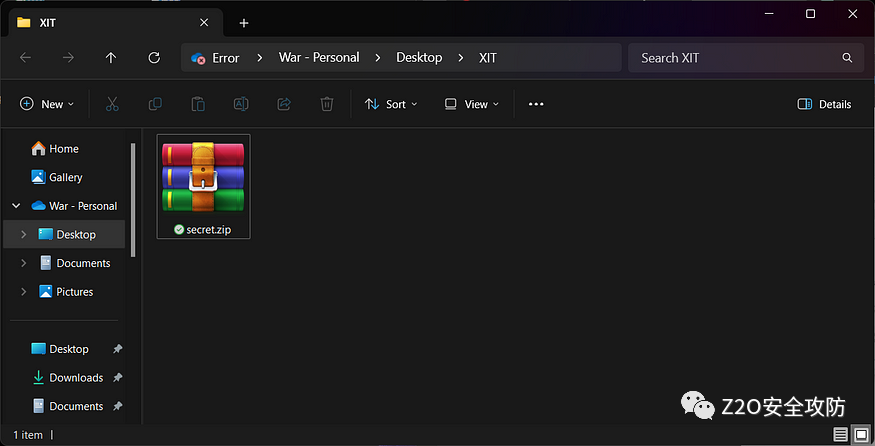The height and width of the screenshot is (446, 875).
Task: Click Error in the address bar
Action: 225,58
